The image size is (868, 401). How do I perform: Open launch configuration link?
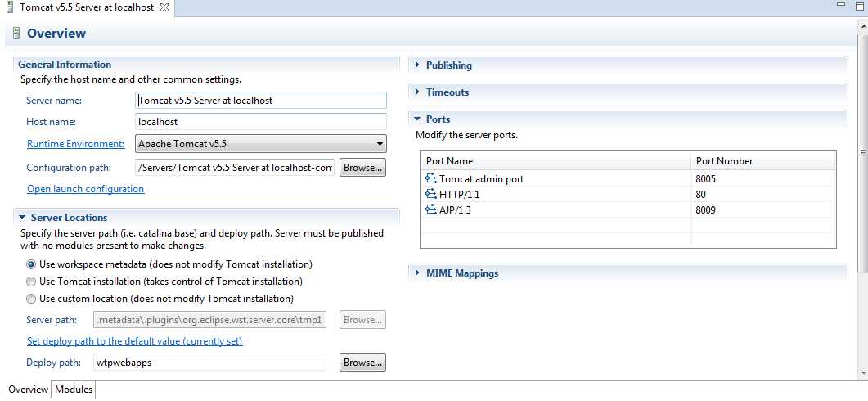coord(86,189)
